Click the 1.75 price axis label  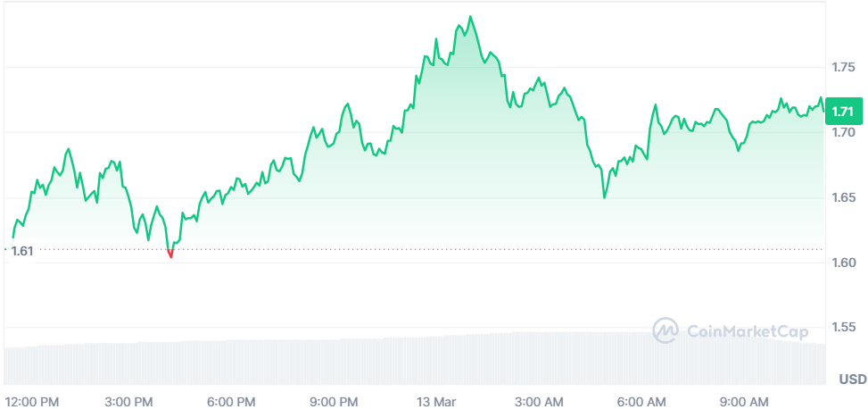click(x=844, y=68)
